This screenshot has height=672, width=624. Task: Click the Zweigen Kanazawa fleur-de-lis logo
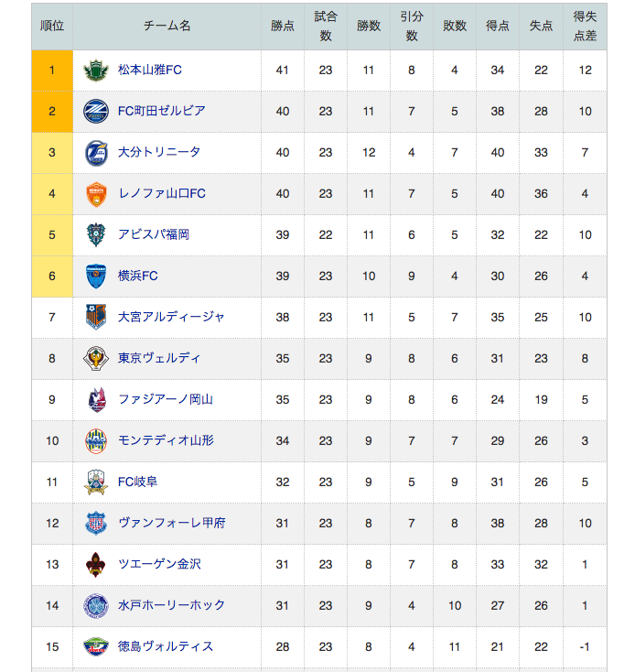point(95,565)
